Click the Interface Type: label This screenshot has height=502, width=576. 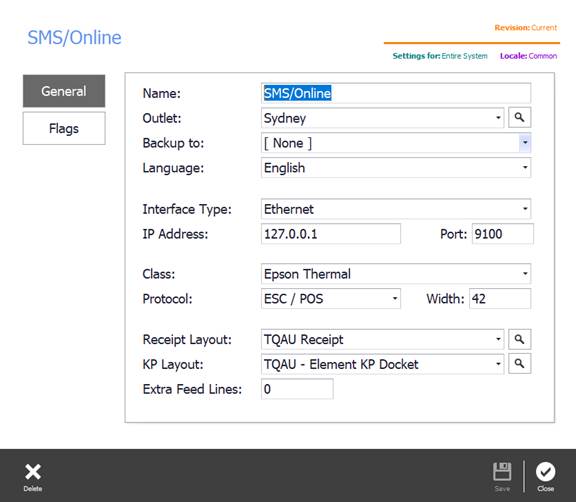[x=187, y=209]
